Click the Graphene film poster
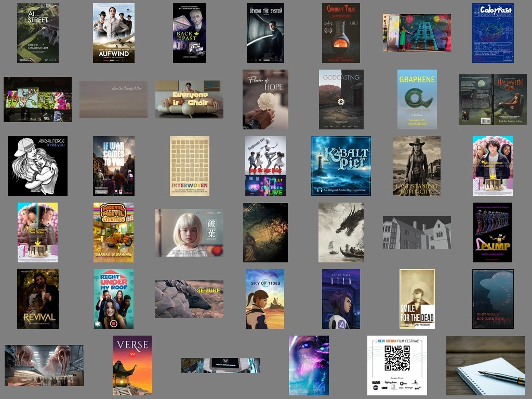This screenshot has width=532, height=399. coord(417,99)
